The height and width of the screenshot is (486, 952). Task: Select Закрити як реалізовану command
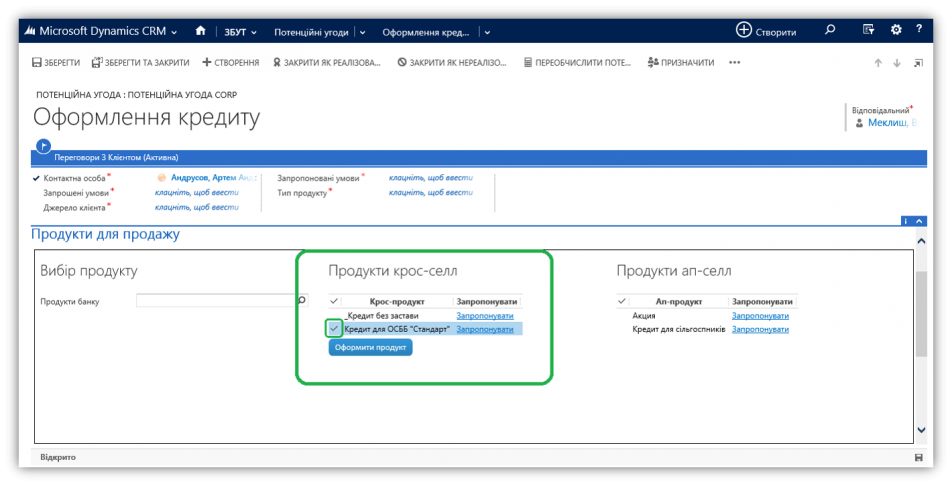point(326,62)
